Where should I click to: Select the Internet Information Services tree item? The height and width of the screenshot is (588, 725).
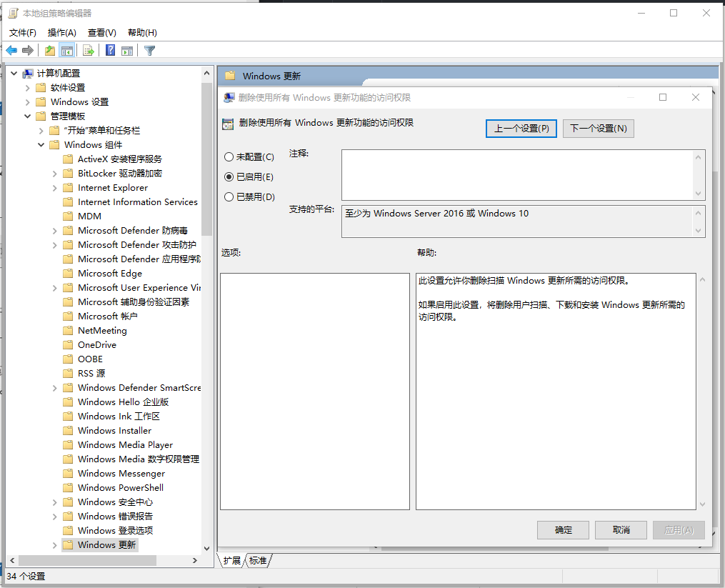pos(138,202)
